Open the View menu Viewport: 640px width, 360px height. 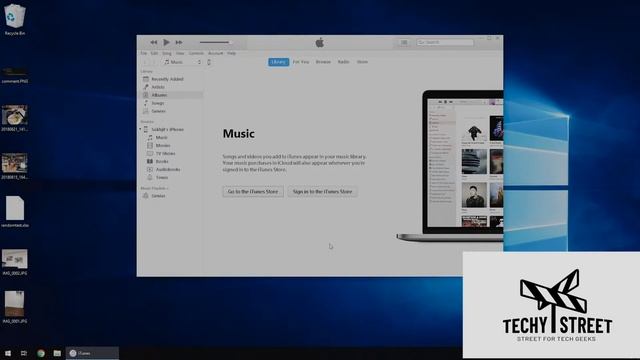coord(180,53)
